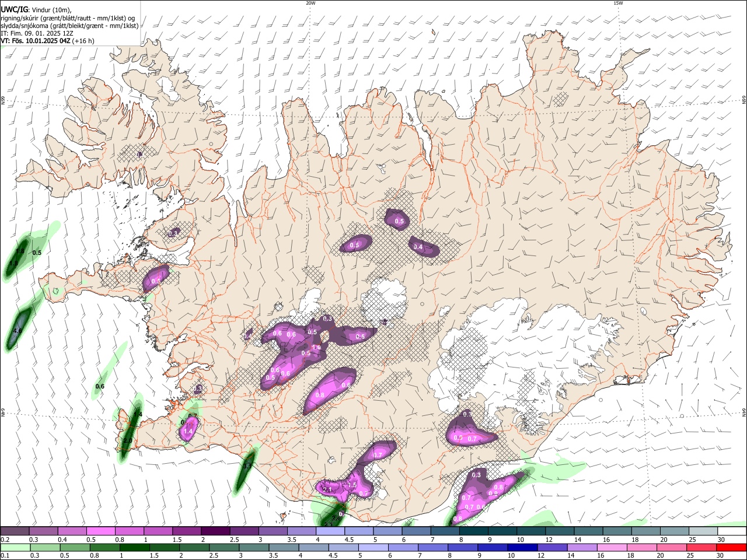Viewport: 747px width, 560px height.
Task: Click the black '0.5' value over the western sea
Action: [x=37, y=253]
